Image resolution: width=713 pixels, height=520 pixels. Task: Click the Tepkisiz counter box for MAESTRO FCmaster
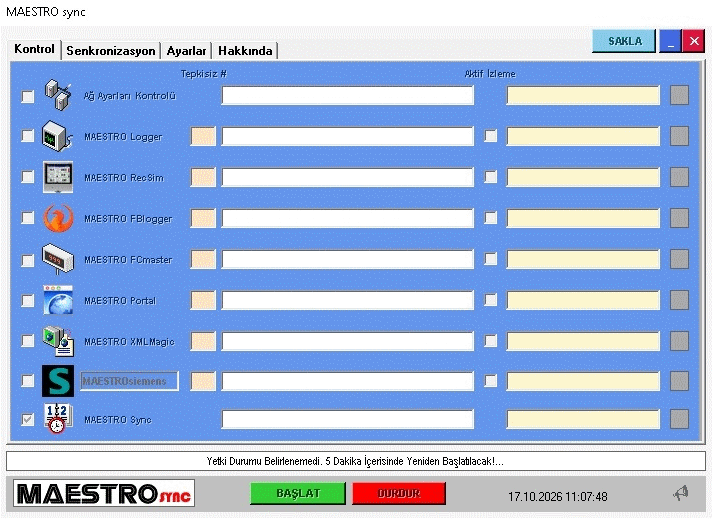click(x=203, y=259)
